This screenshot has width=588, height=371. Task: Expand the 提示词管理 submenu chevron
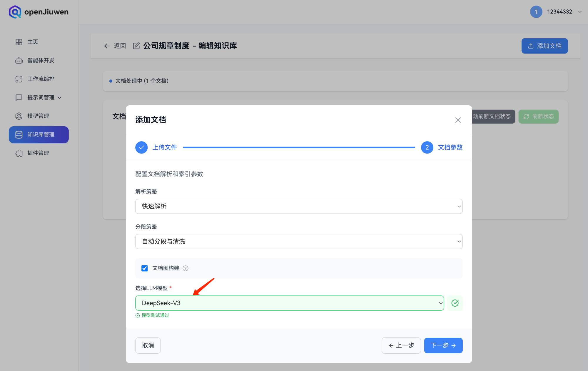(x=60, y=98)
